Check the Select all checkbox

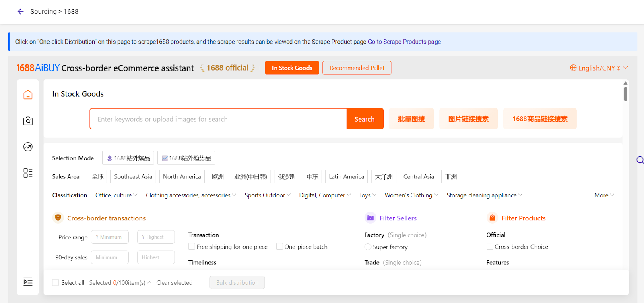tap(56, 283)
